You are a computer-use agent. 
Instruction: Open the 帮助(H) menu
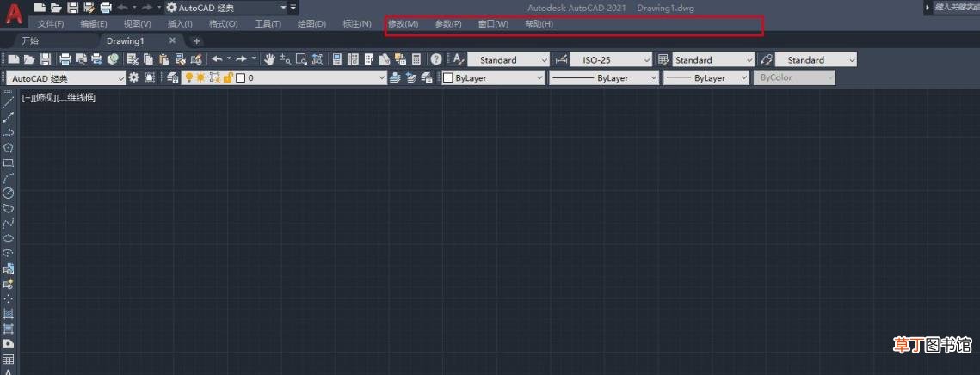click(x=539, y=24)
